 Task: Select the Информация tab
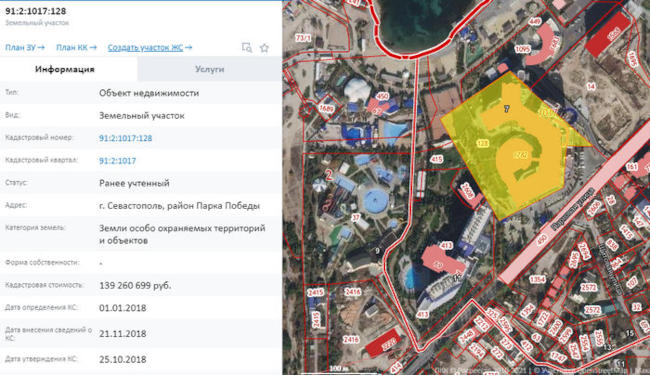[65, 69]
